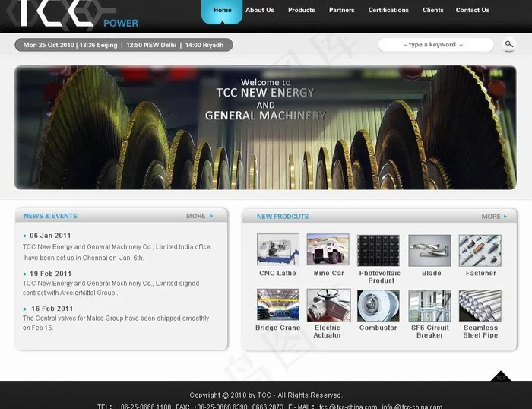Go to the Home menu tab
The image size is (532, 409).
pyautogui.click(x=222, y=11)
